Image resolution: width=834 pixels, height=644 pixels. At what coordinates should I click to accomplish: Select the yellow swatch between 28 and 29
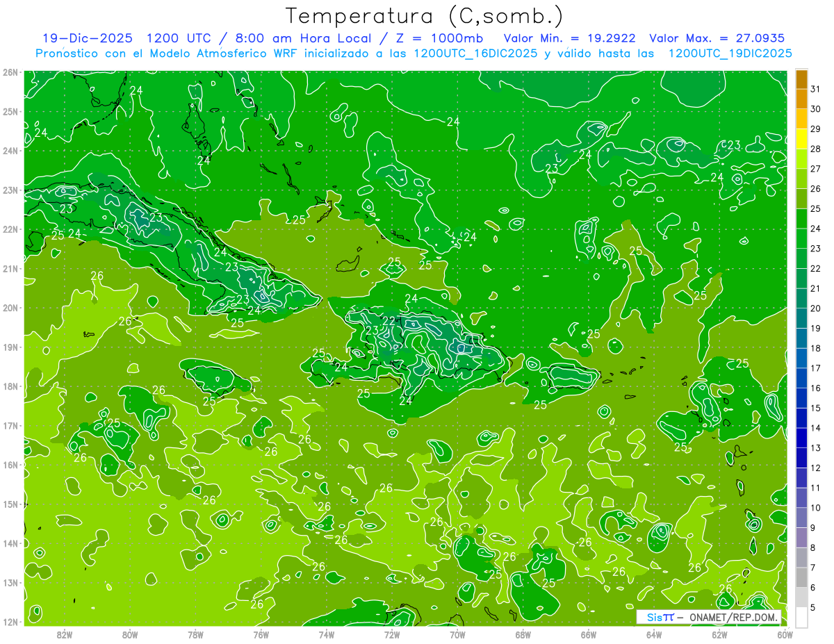point(801,140)
